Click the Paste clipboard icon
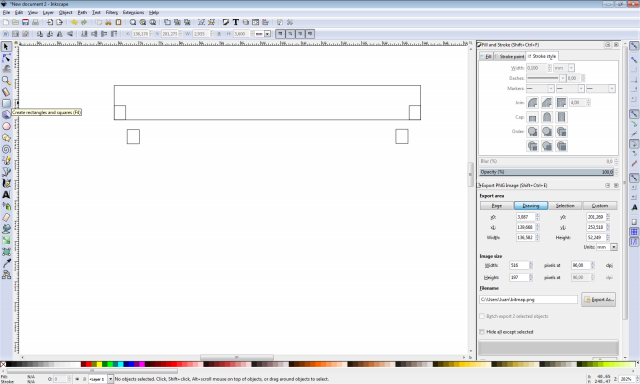 (119, 22)
